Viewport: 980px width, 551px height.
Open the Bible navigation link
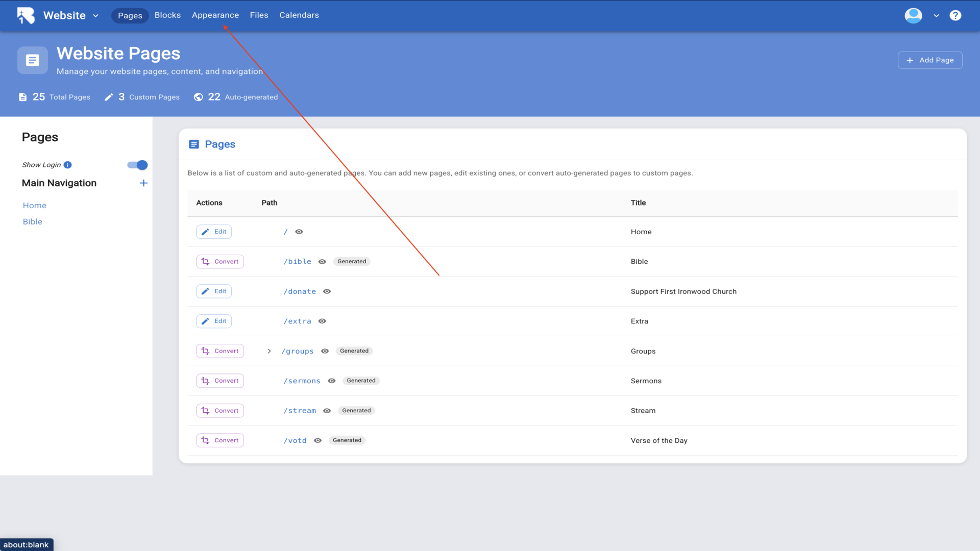32,221
